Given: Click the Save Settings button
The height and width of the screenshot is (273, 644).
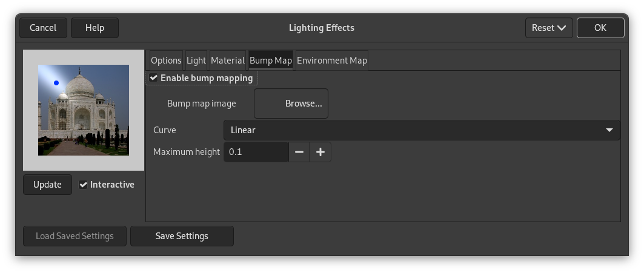Looking at the screenshot, I should [x=182, y=236].
